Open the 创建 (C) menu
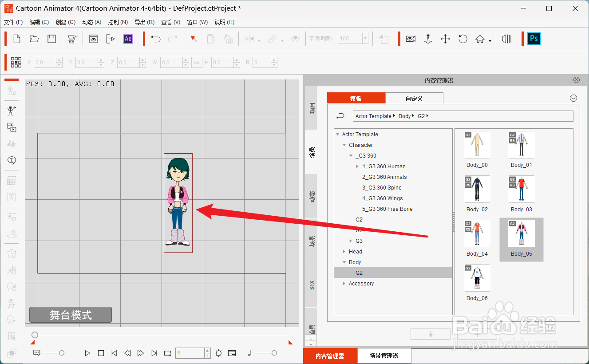 [x=66, y=22]
